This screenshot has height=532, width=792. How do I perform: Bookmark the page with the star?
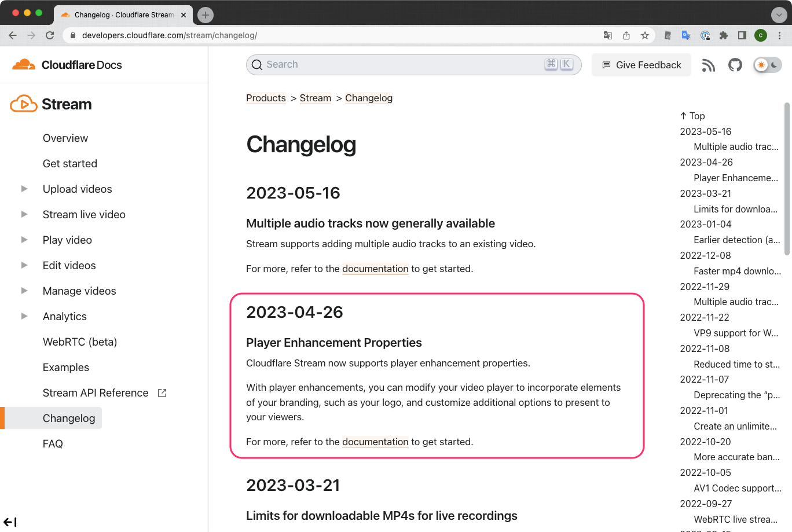pos(644,35)
